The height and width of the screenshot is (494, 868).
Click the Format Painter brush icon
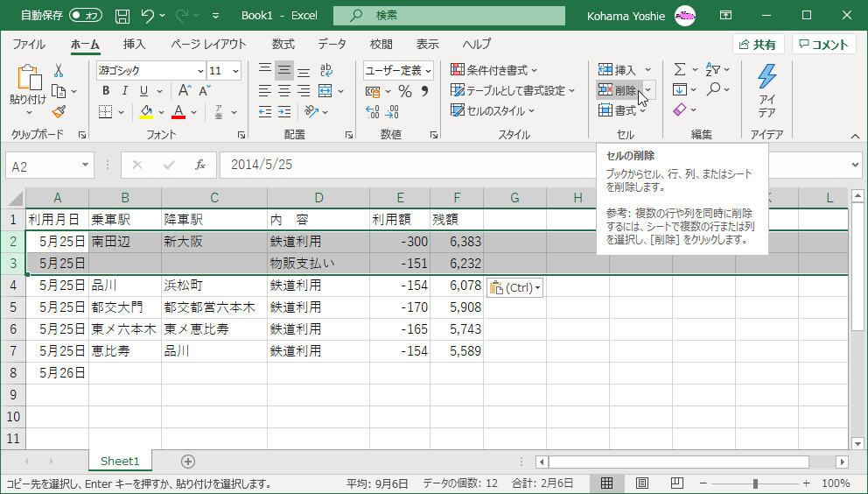pyautogui.click(x=59, y=112)
